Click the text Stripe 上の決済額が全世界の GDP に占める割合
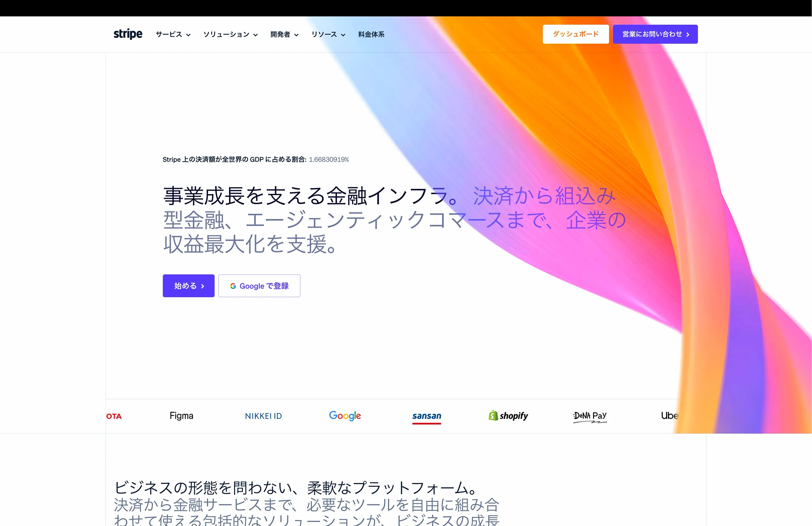The width and height of the screenshot is (812, 526). (234, 159)
